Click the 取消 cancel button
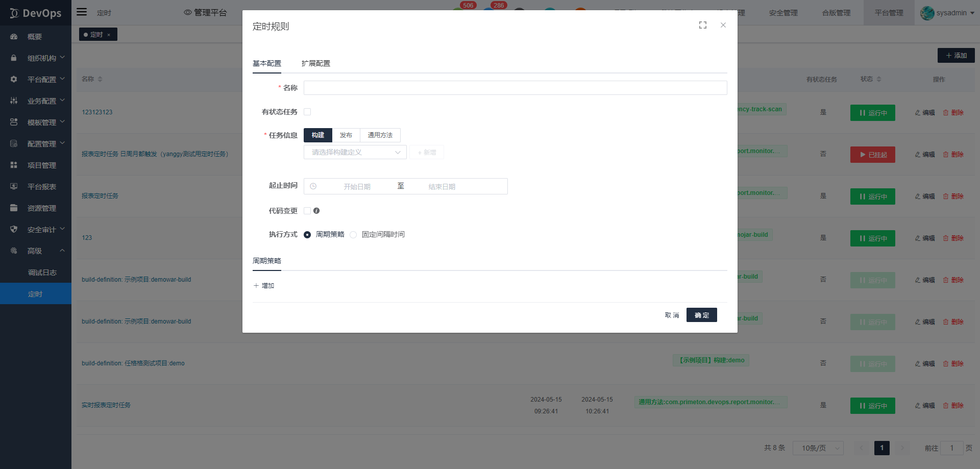 tap(672, 315)
